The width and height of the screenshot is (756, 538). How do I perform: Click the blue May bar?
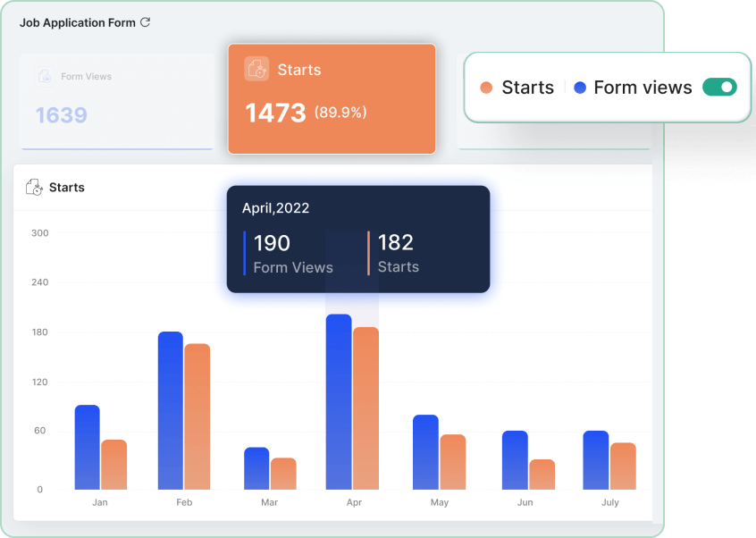[x=425, y=452]
